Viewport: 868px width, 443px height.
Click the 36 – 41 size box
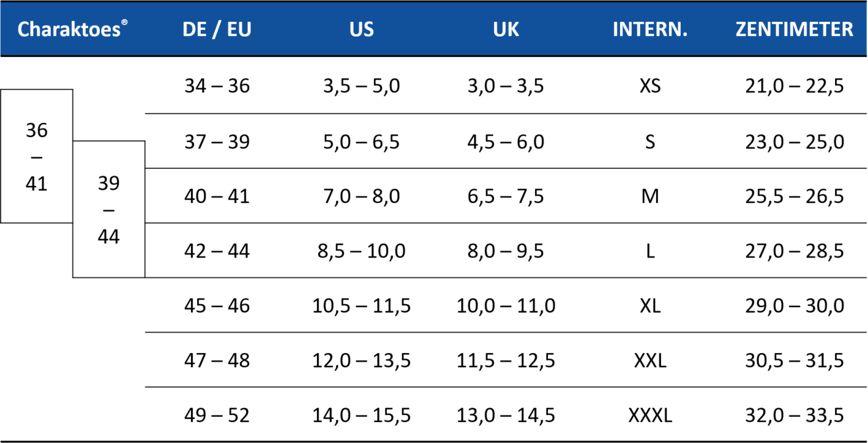(37, 156)
